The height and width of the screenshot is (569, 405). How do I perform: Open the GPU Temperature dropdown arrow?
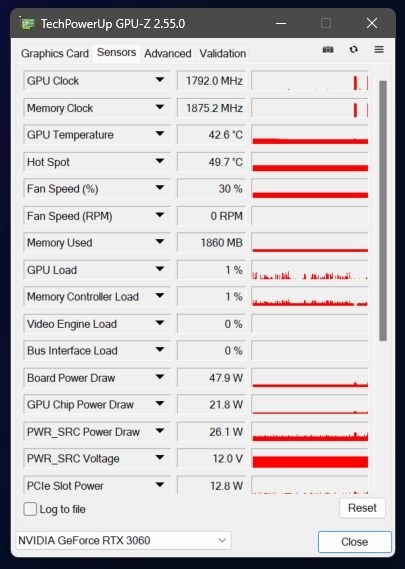click(160, 134)
